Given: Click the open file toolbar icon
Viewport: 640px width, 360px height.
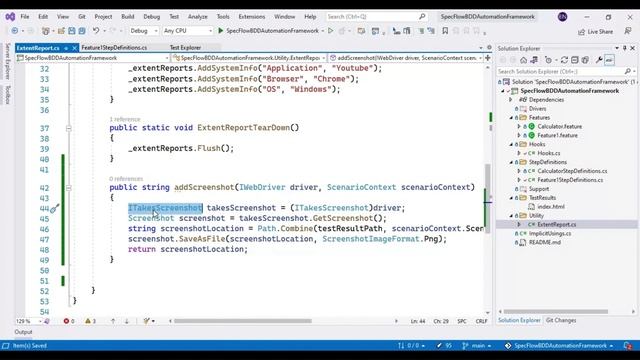Looking at the screenshot, I should pyautogui.click(x=61, y=31).
